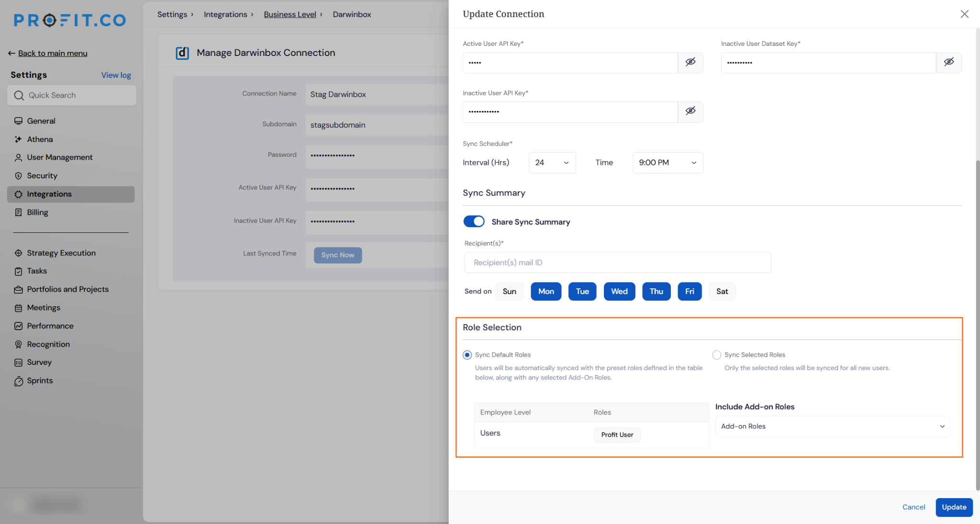Click the Athena sparkle icon
Image resolution: width=980 pixels, height=524 pixels.
(18, 139)
